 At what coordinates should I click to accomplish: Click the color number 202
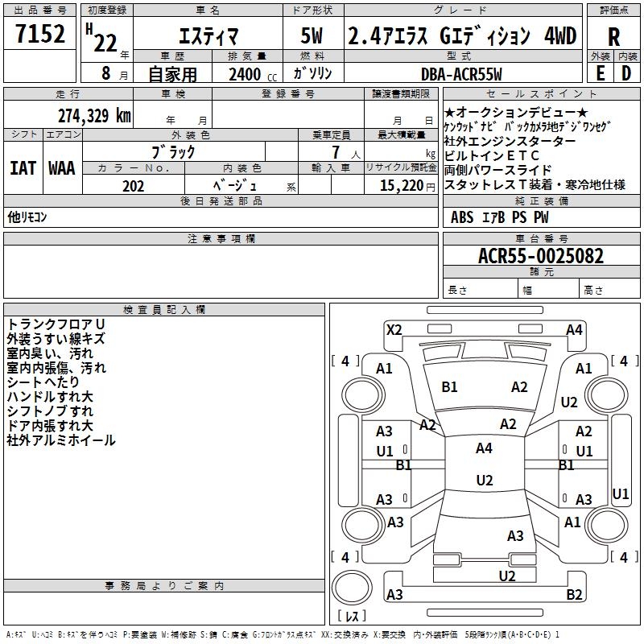point(133,186)
